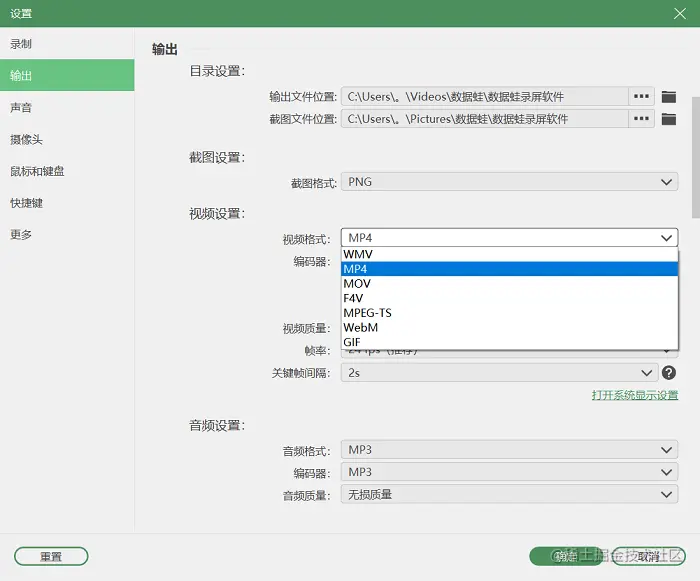The width and height of the screenshot is (700, 581).
Task: Open the screenshot format PNG dropdown
Action: click(509, 182)
